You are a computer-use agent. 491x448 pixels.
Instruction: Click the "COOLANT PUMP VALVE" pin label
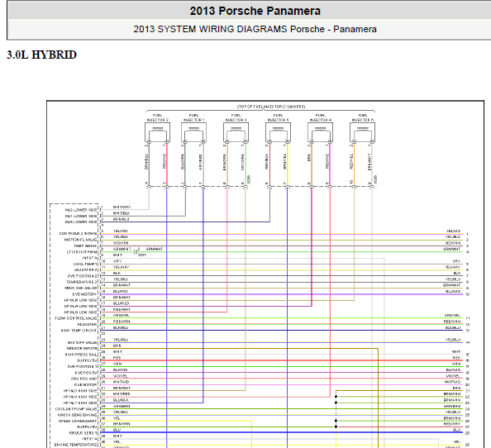tap(76, 409)
